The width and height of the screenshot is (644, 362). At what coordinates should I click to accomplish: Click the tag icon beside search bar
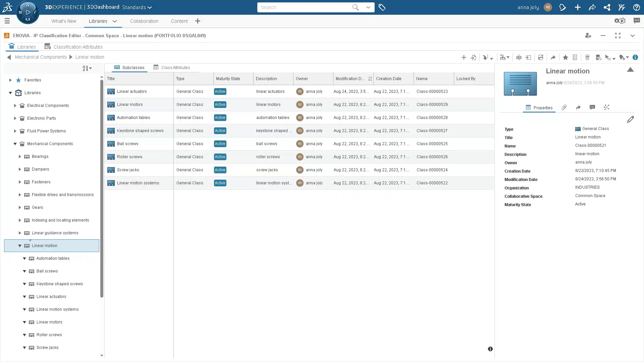[x=382, y=7]
